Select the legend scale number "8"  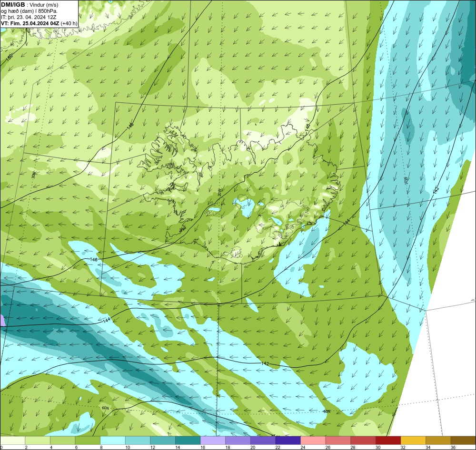[x=101, y=447]
